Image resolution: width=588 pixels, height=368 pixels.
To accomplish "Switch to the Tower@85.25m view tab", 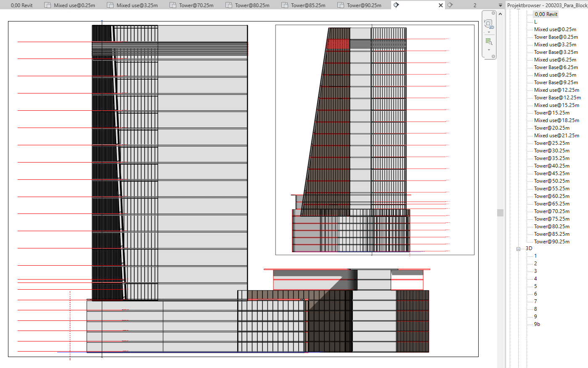I will coord(307,5).
